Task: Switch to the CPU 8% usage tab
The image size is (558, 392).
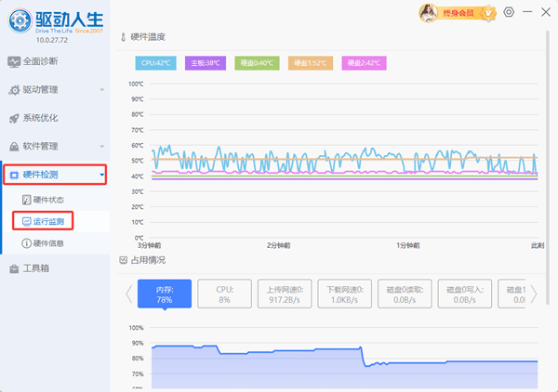Action: (223, 294)
